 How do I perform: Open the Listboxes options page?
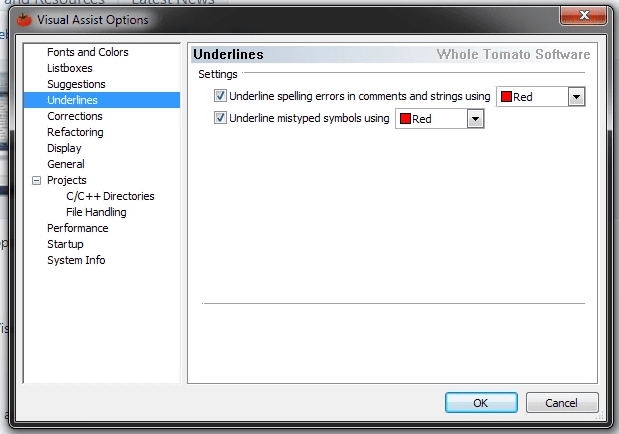(x=69, y=68)
